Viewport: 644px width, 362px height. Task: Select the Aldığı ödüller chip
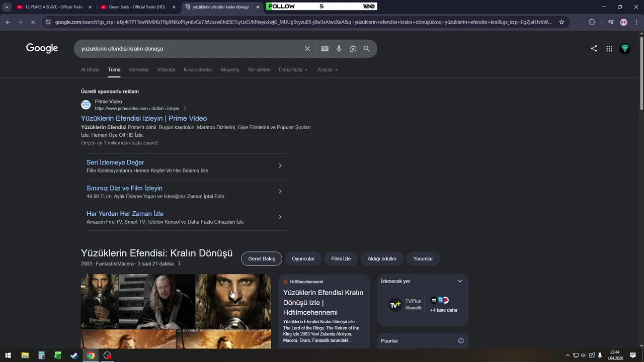click(382, 259)
